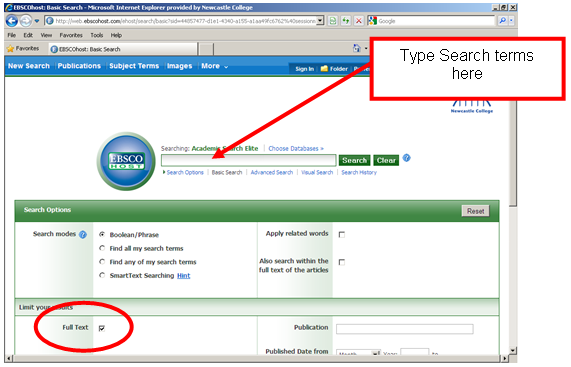Open the search provider dropdown arrow

511,21
